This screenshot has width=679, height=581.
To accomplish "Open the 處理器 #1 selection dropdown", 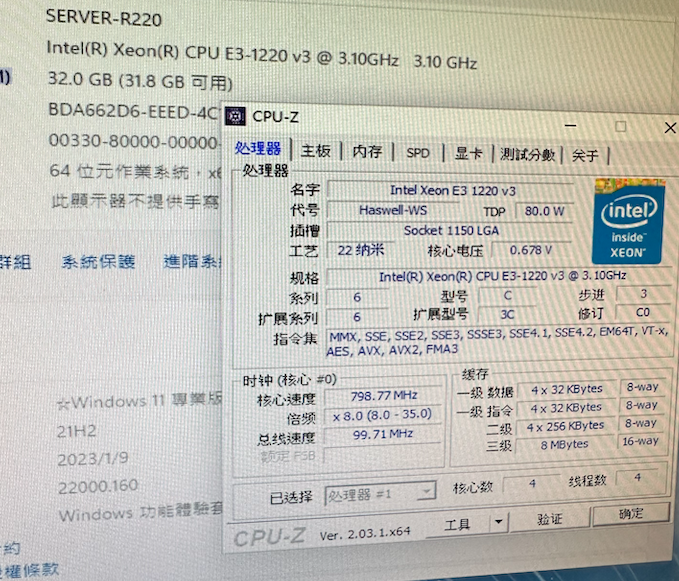I will click(x=380, y=494).
